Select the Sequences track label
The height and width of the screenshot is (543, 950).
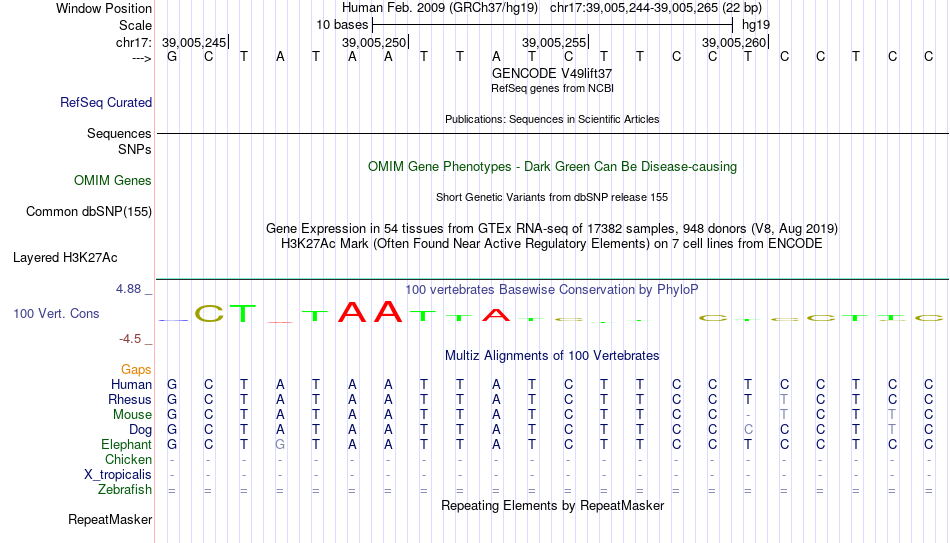[x=119, y=133]
